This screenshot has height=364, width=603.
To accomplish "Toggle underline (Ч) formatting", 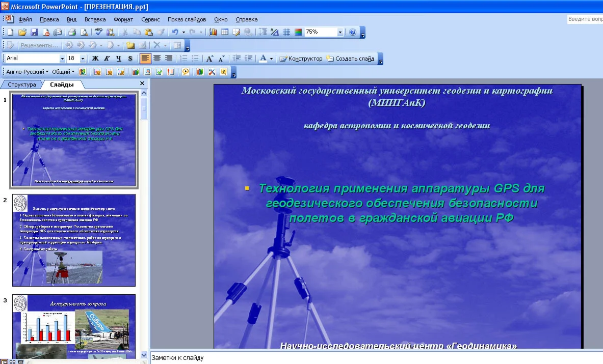I will 118,59.
